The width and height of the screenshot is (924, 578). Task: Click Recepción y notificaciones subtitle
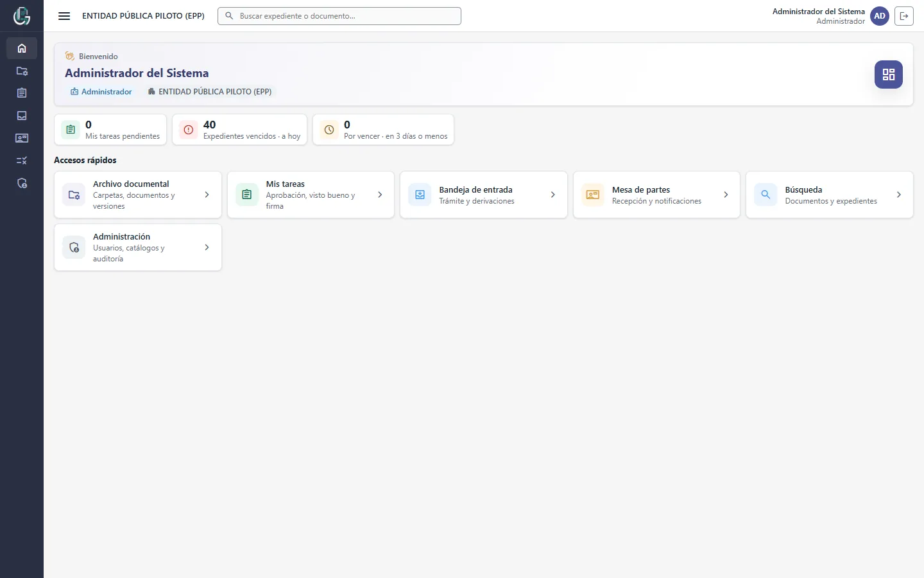(656, 201)
